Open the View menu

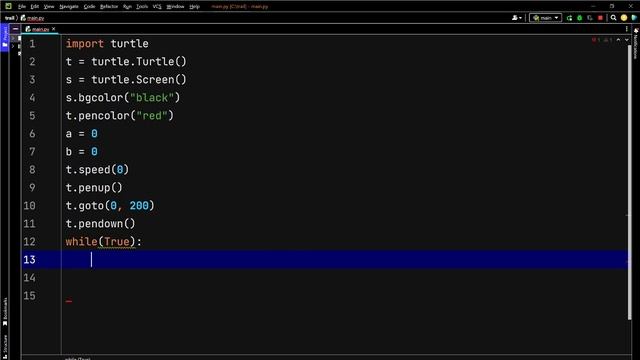(x=49, y=7)
